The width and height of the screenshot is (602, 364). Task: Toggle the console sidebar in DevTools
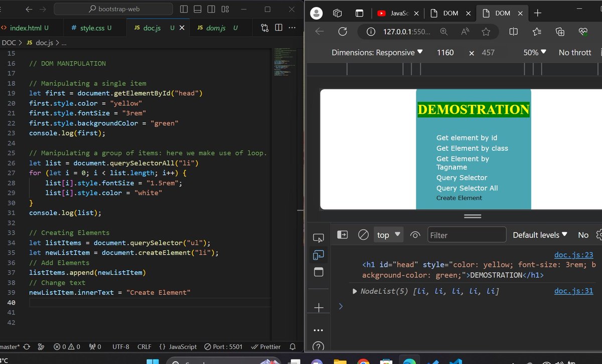(342, 235)
